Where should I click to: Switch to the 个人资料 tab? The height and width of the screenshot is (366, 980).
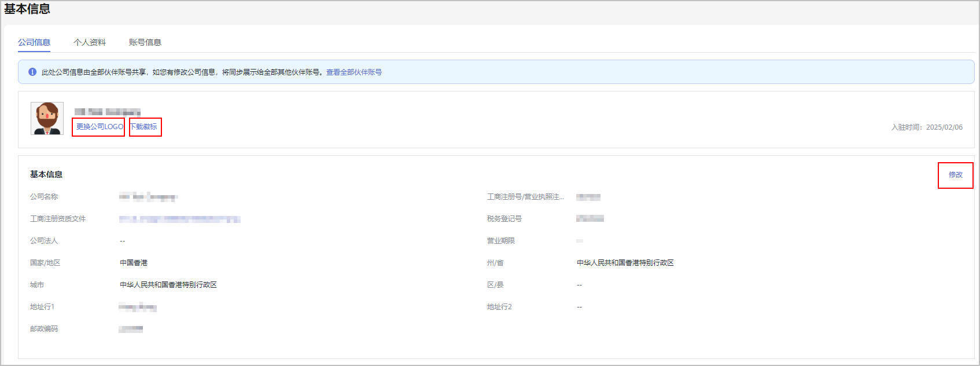tap(90, 42)
